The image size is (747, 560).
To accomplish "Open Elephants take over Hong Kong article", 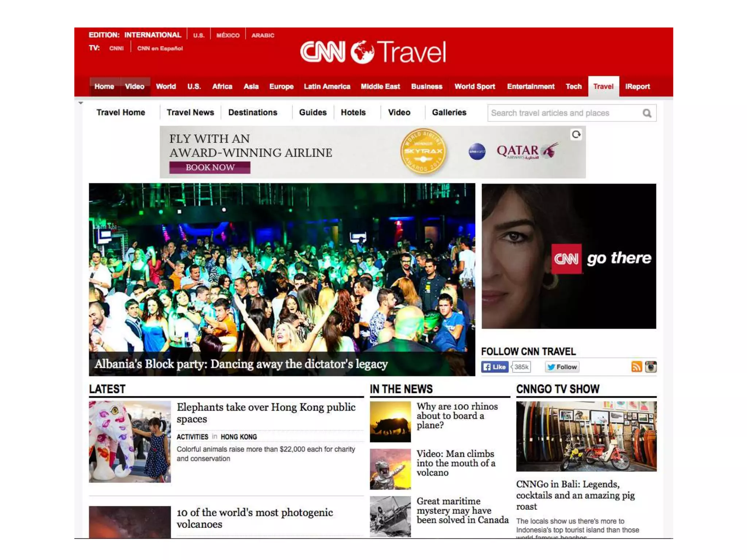I will (266, 413).
